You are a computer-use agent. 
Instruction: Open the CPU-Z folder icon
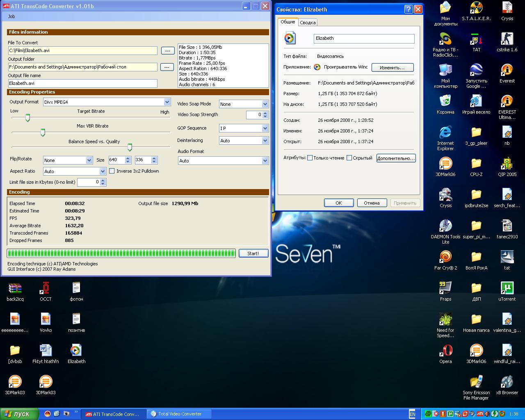(x=476, y=164)
